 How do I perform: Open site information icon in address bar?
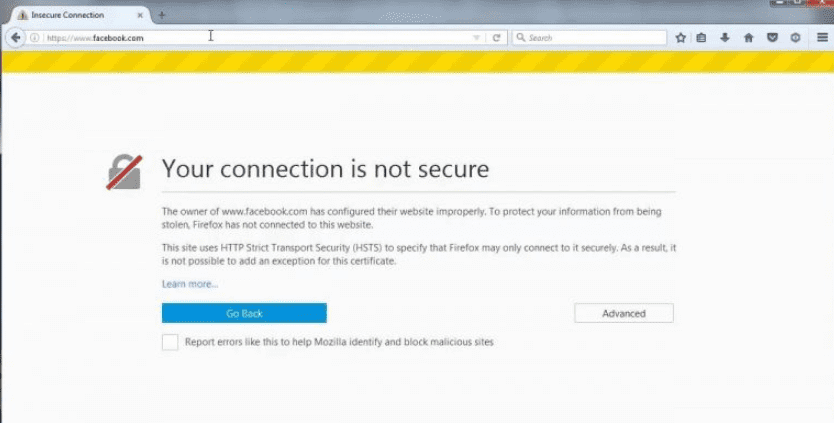click(35, 38)
